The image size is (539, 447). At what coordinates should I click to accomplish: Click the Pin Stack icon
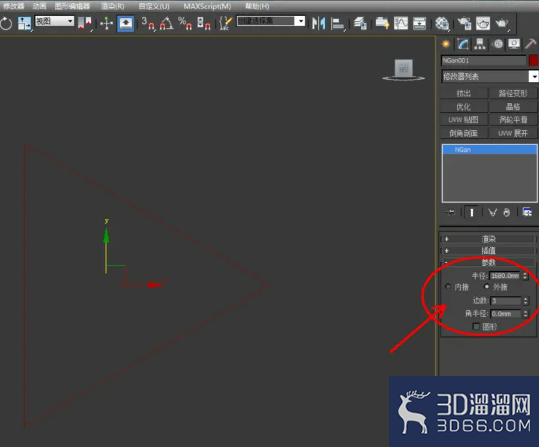click(450, 212)
